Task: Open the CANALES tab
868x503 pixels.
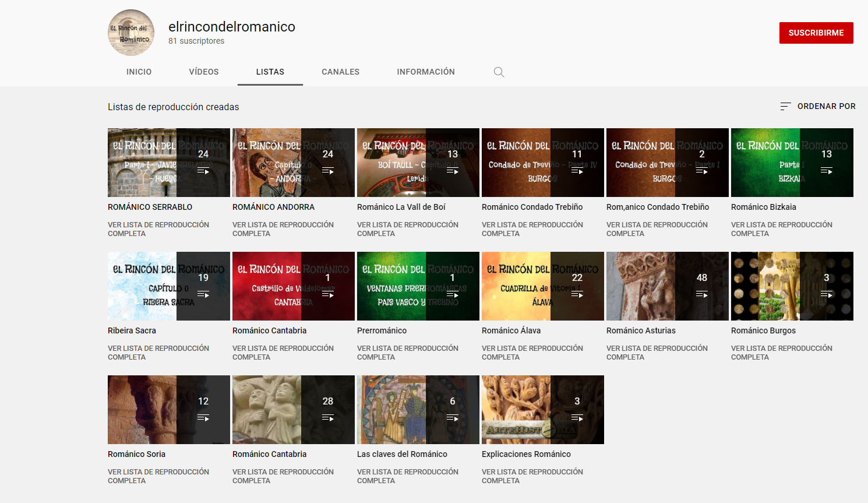Action: 341,72
